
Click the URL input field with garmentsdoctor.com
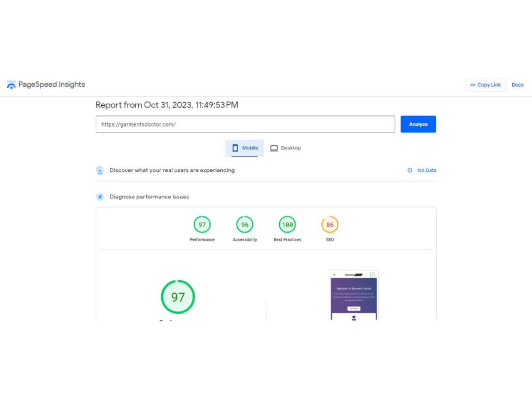(245, 124)
